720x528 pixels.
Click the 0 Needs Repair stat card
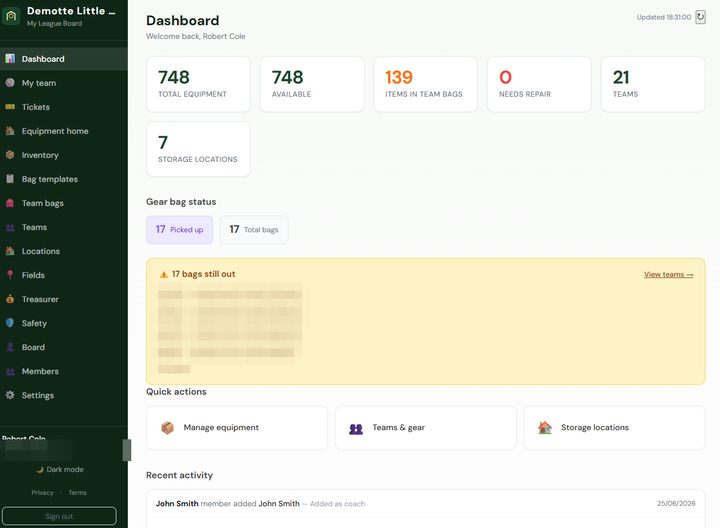point(539,84)
